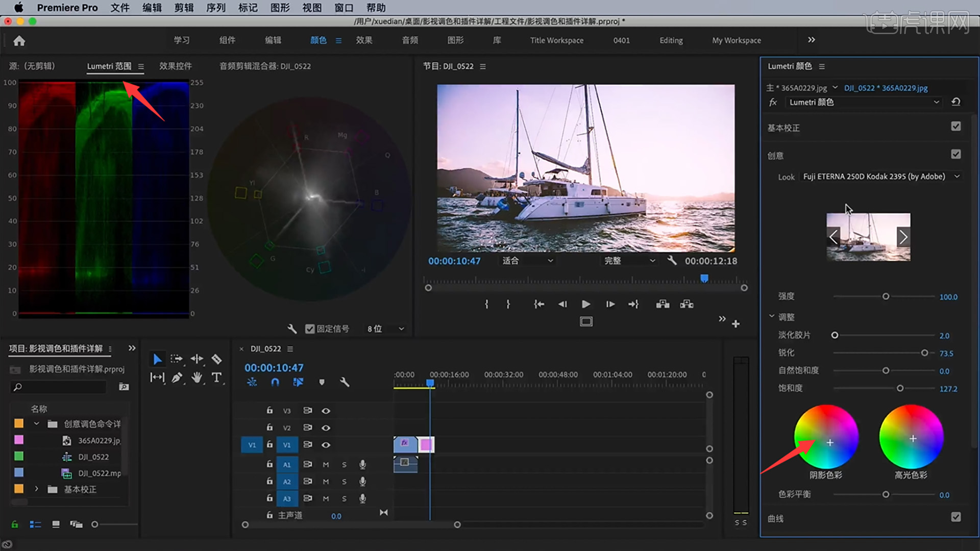Click the Home icon button
Viewport: 980px width, 551px height.
click(x=19, y=41)
